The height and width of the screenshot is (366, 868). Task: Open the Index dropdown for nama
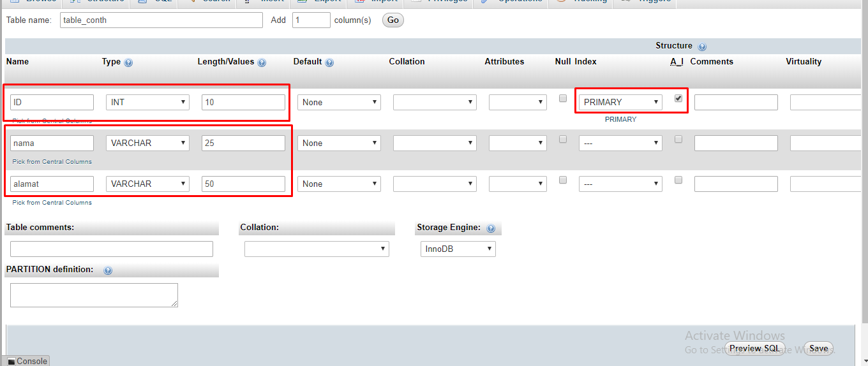tap(620, 143)
